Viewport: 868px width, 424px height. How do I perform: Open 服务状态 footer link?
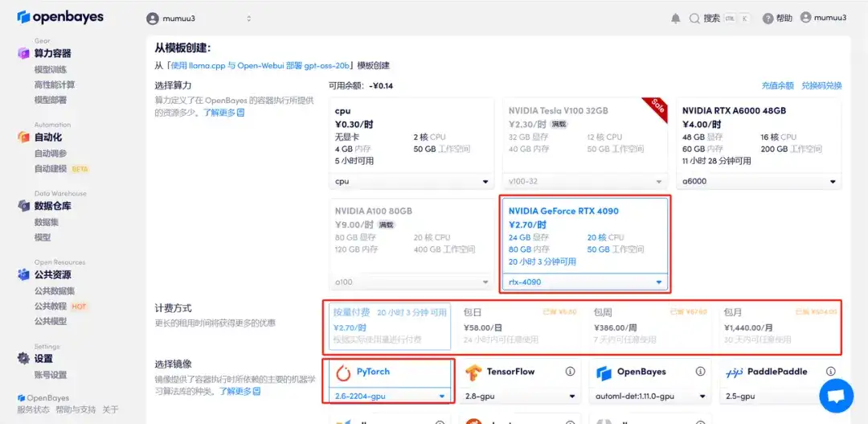[x=33, y=410]
